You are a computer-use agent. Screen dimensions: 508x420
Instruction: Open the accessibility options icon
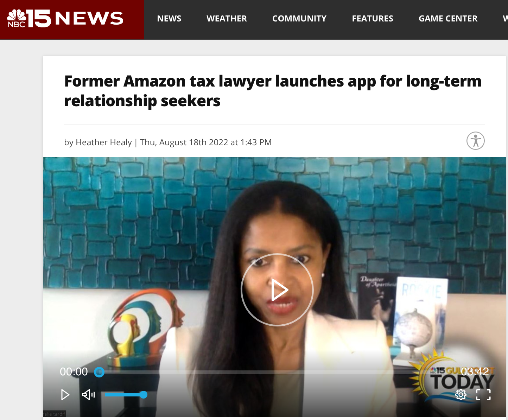tap(476, 141)
